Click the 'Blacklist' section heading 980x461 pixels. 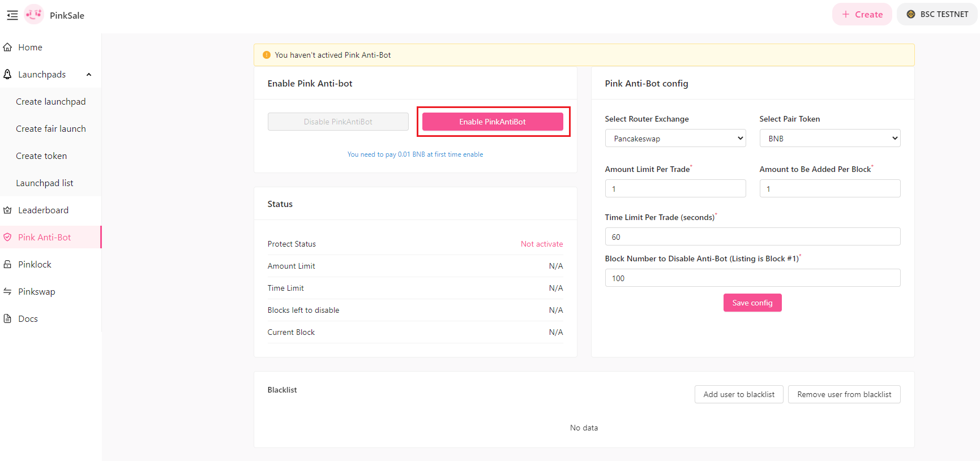(x=282, y=390)
